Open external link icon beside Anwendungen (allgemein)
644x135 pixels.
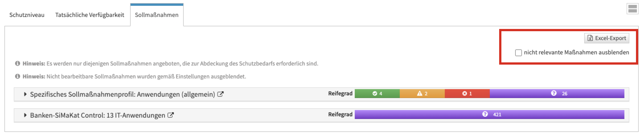[x=220, y=94]
